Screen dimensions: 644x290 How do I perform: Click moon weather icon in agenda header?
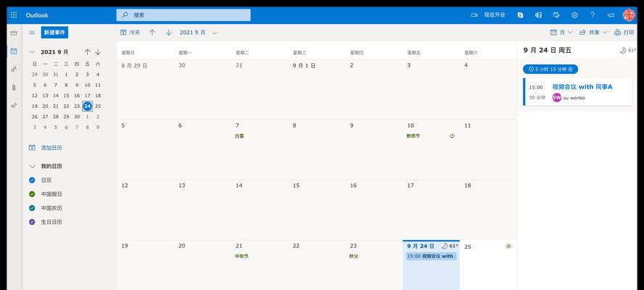click(623, 51)
